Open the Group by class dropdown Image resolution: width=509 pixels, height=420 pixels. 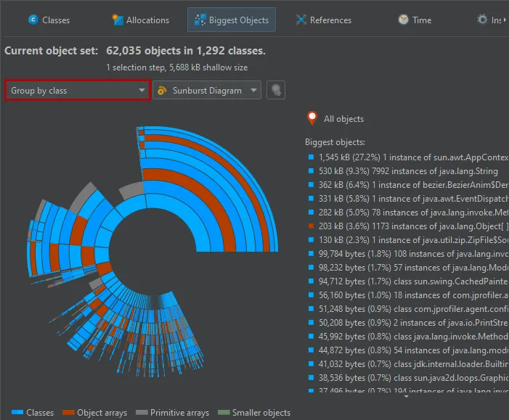[x=78, y=90]
